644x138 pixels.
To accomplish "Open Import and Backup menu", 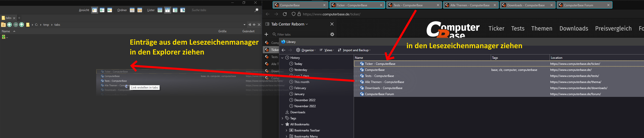I will [354, 50].
